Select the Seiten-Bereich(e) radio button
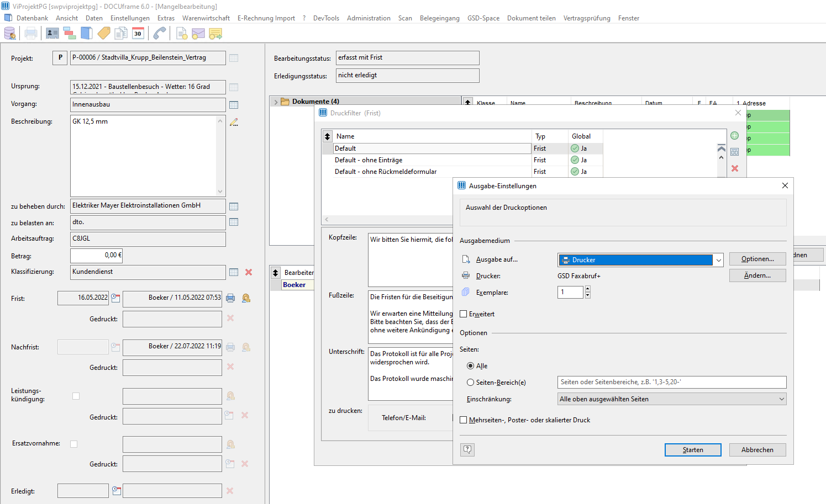826x504 pixels. click(x=470, y=382)
